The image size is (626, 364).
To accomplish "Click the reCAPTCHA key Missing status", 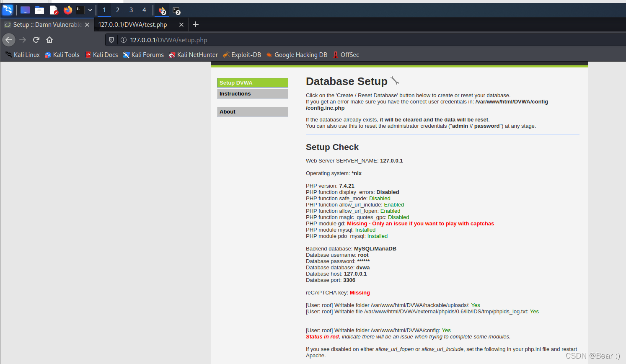I will point(360,293).
